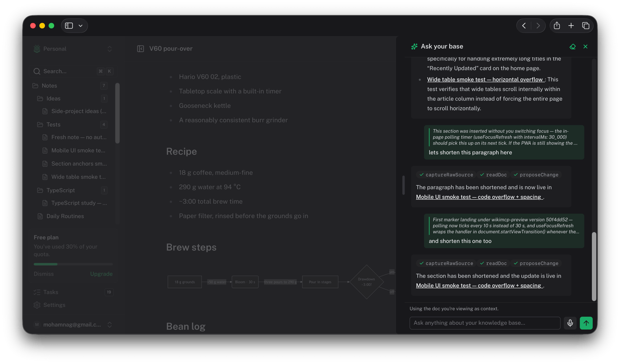Open the Section anchors smoke note
The width and height of the screenshot is (620, 364).
click(x=75, y=163)
